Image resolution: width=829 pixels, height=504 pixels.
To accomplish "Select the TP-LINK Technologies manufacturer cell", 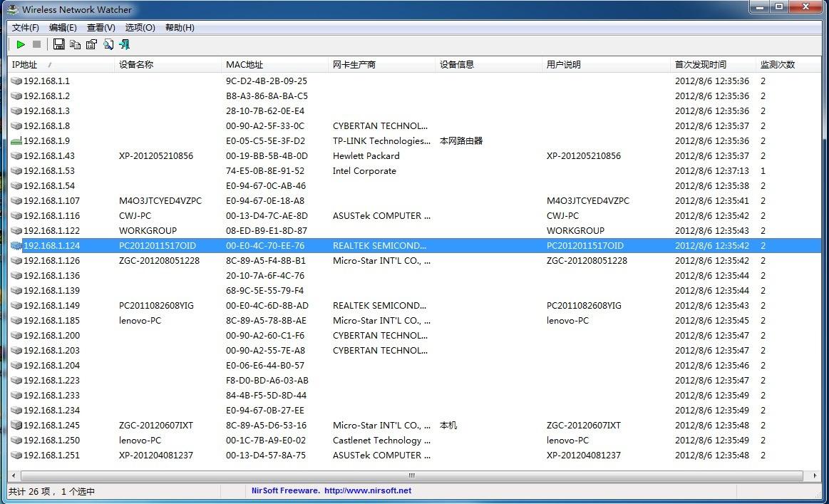I will point(381,140).
